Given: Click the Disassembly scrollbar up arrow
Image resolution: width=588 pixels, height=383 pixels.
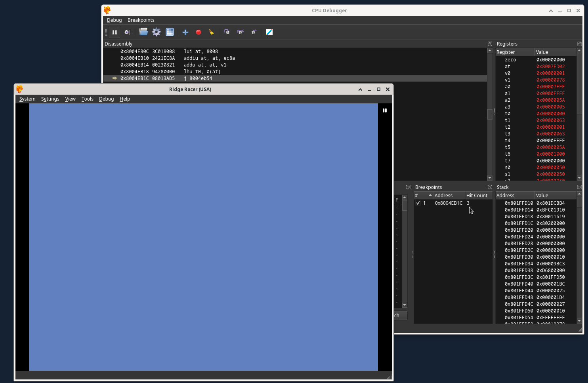Looking at the screenshot, I should click(x=490, y=51).
